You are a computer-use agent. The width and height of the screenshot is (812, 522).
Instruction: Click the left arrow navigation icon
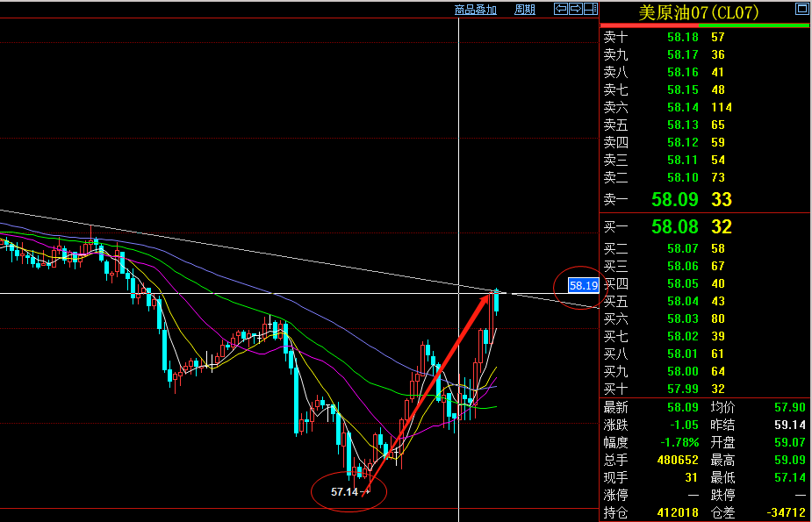click(562, 9)
